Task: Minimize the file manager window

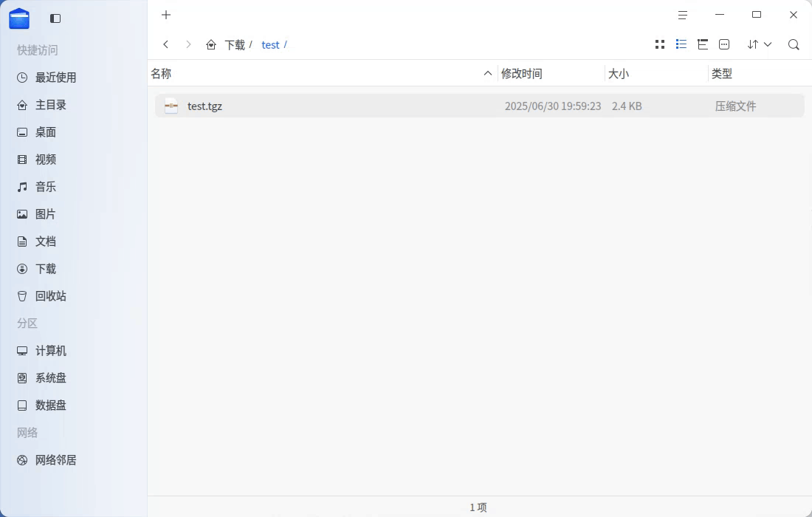Action: tap(720, 15)
